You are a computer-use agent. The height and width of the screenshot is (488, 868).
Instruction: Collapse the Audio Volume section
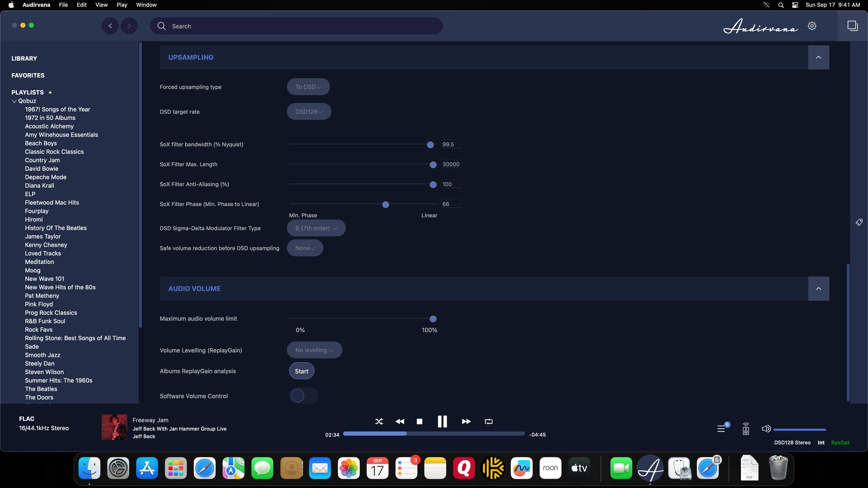point(818,289)
